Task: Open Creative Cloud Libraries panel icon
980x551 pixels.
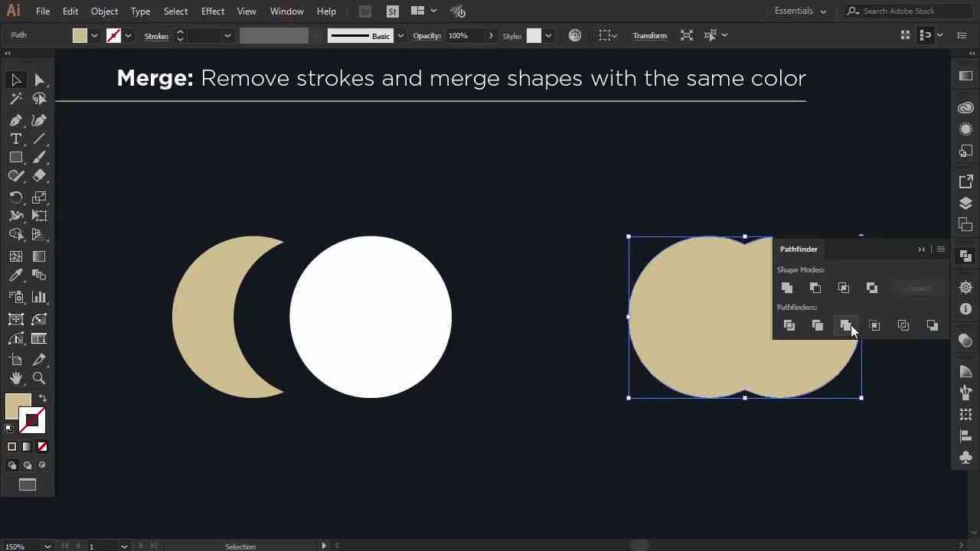Action: click(x=965, y=108)
